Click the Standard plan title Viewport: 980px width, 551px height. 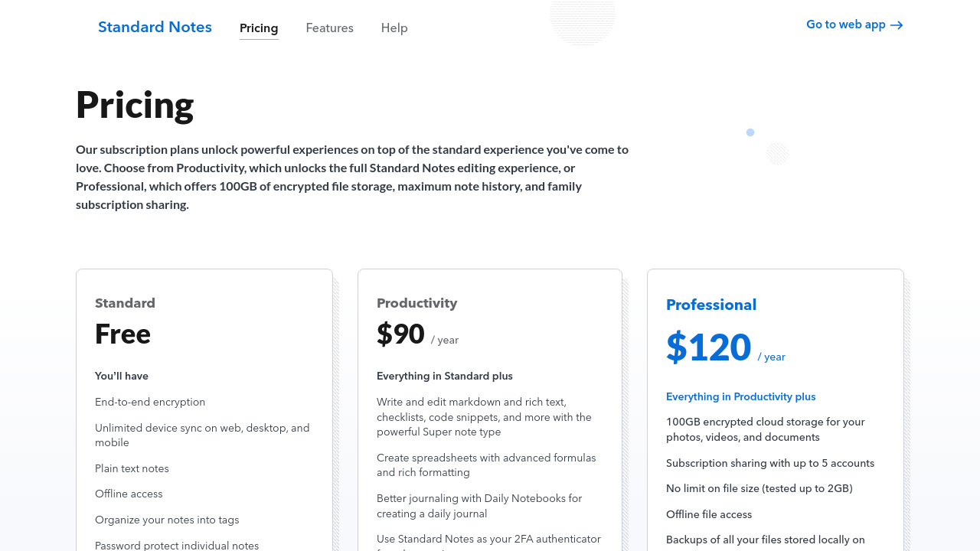pos(125,303)
